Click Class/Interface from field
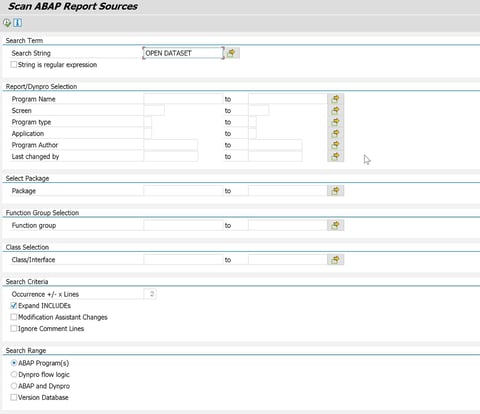This screenshot has width=480, height=414. pos(183,260)
